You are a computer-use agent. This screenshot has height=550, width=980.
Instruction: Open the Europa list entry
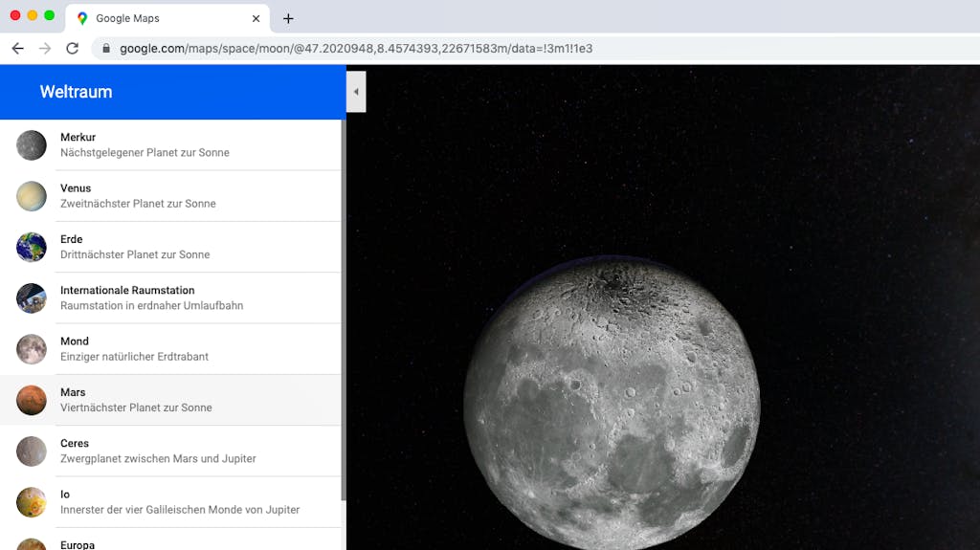[x=170, y=540]
